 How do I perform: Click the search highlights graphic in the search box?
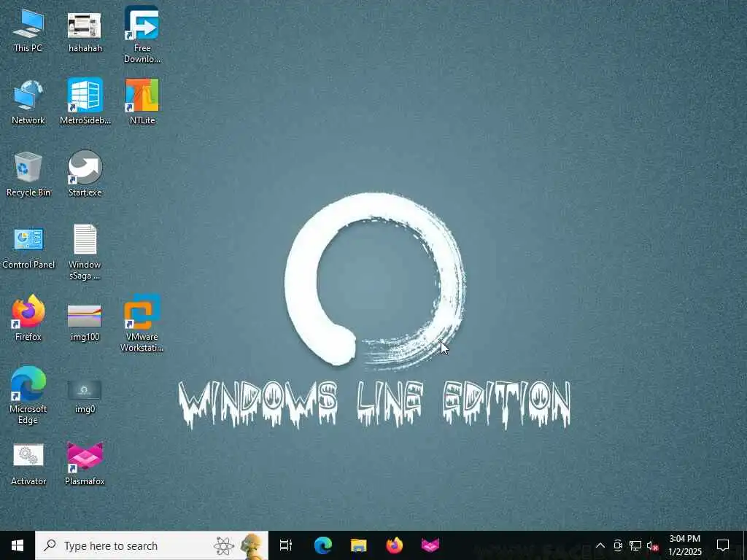click(239, 545)
